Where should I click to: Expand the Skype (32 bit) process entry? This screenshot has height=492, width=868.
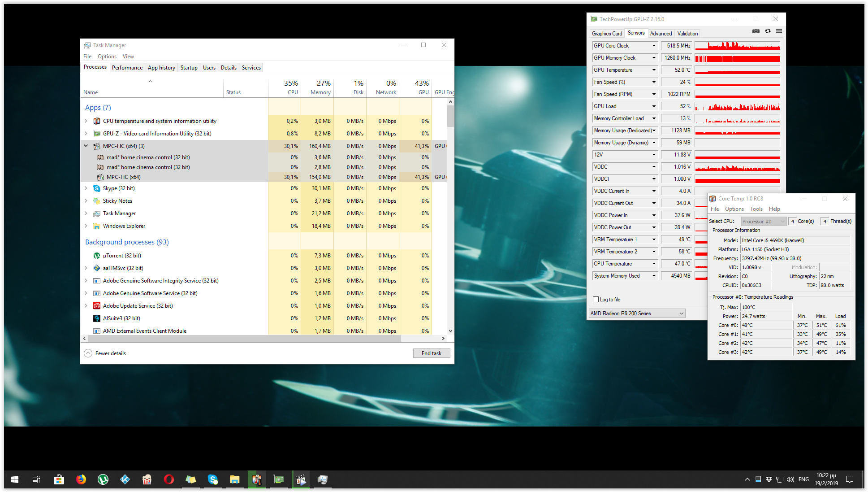(x=86, y=188)
